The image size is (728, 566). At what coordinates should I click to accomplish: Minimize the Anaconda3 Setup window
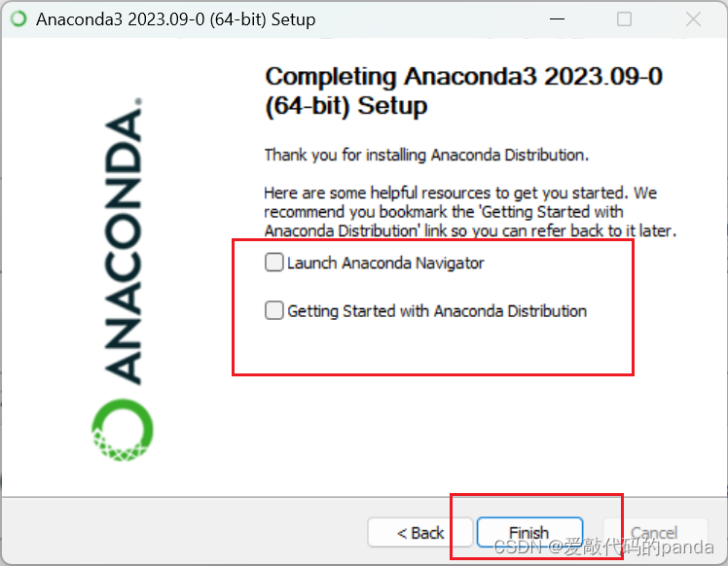pyautogui.click(x=557, y=19)
